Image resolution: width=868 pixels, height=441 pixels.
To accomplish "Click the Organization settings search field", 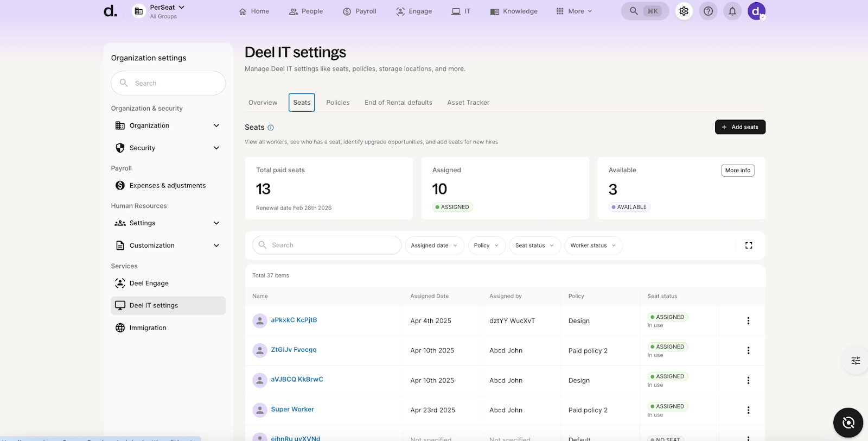I will coord(168,83).
